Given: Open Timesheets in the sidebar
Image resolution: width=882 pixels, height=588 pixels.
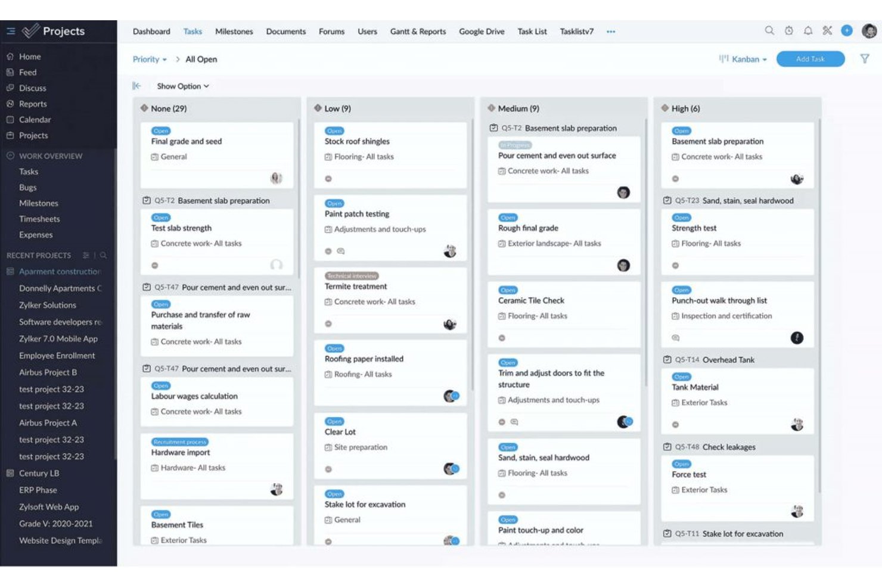Looking at the screenshot, I should (39, 219).
